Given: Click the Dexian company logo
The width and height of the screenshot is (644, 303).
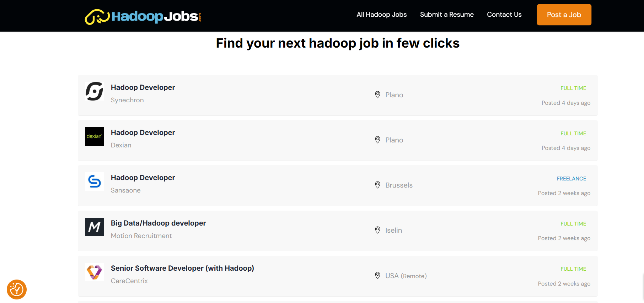Looking at the screenshot, I should pos(94,137).
